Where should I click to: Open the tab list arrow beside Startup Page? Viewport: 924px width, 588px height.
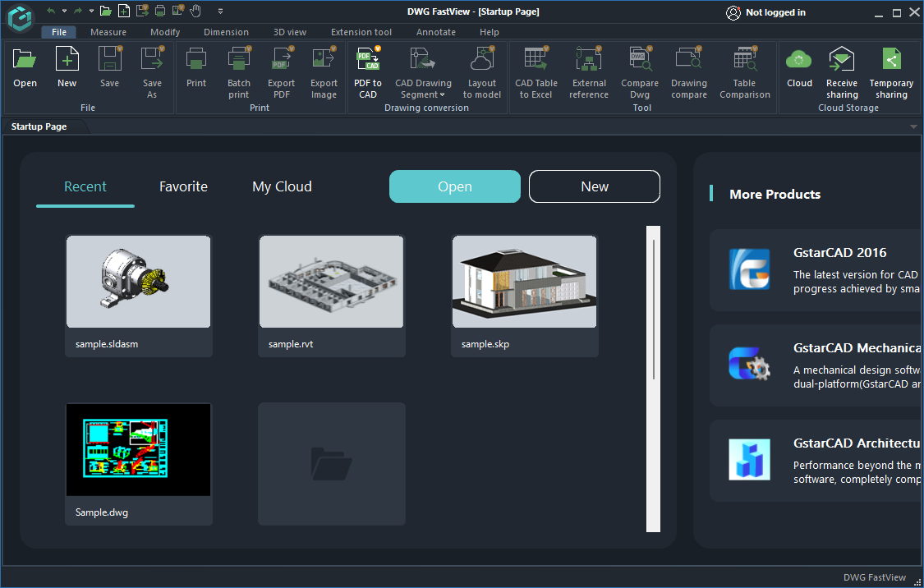913,126
